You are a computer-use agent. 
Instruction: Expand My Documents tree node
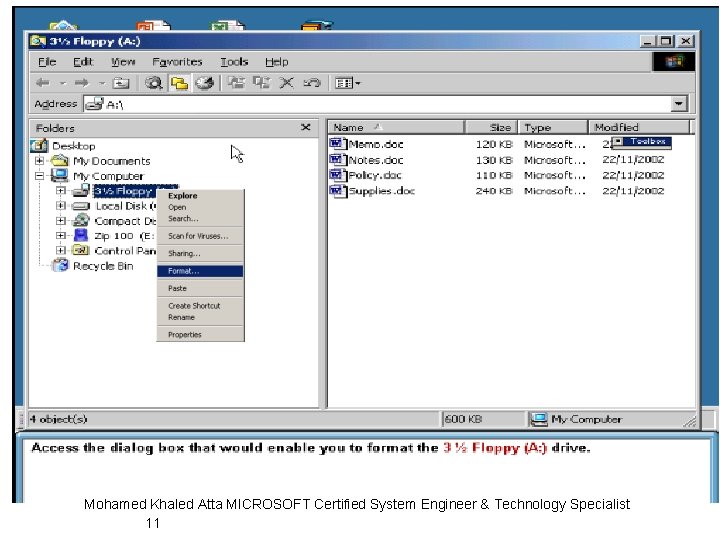[x=39, y=161]
